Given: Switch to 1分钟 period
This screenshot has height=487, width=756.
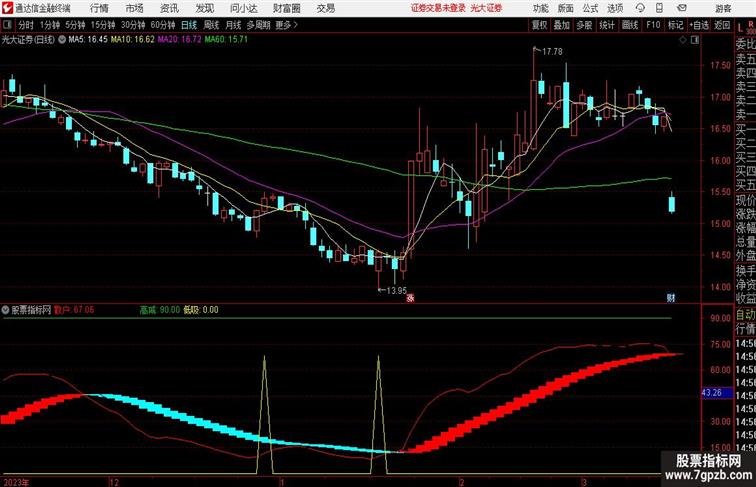Looking at the screenshot, I should (50, 25).
